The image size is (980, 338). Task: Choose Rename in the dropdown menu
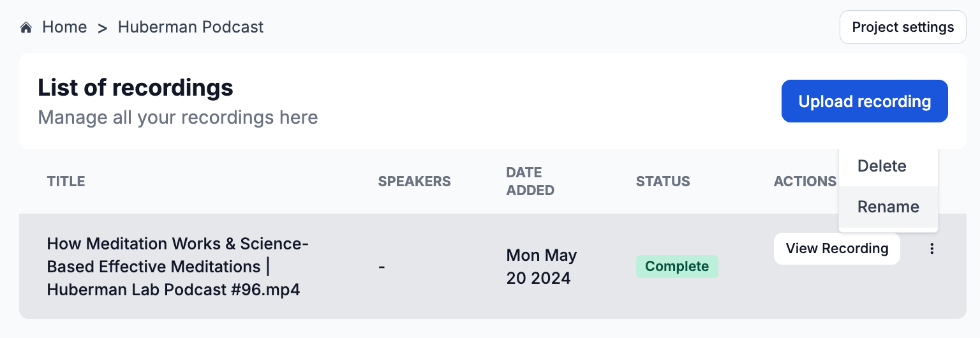coord(888,207)
